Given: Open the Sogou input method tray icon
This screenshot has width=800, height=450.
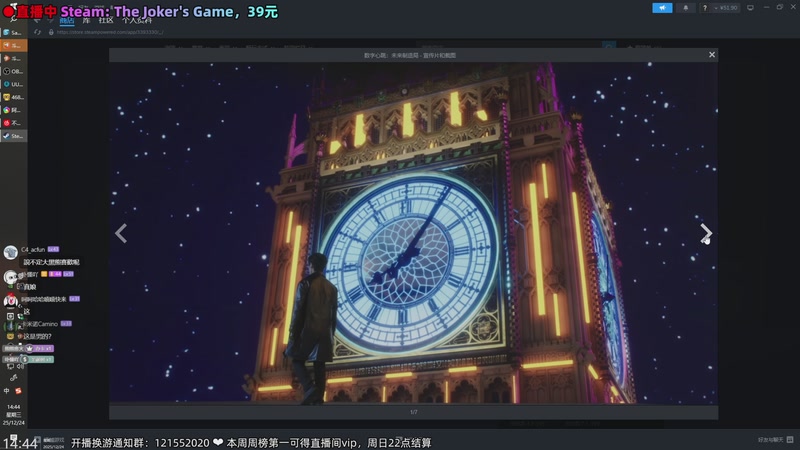Looking at the screenshot, I should tap(18, 391).
